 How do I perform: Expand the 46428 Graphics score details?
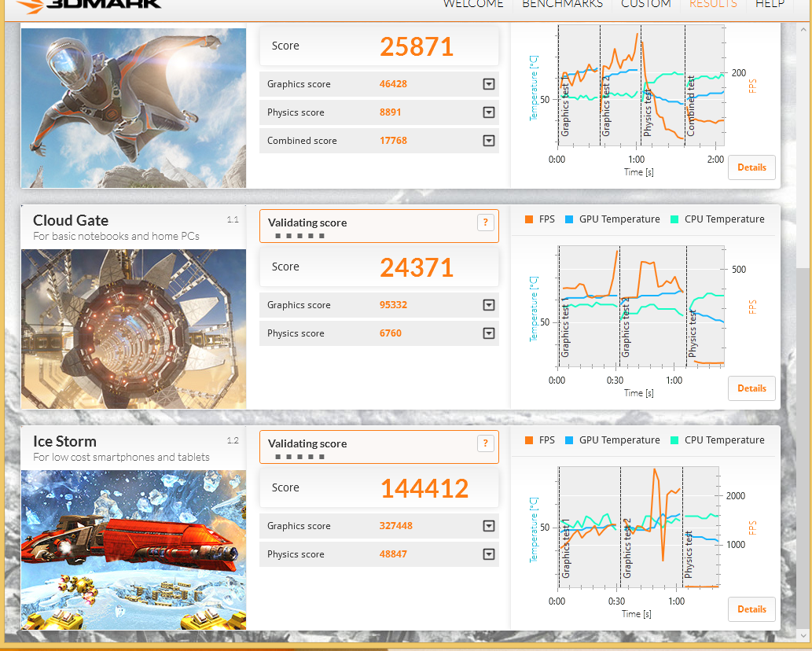[488, 84]
